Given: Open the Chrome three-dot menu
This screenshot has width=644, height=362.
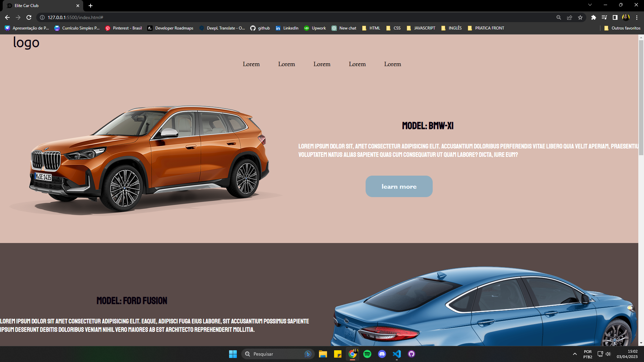Looking at the screenshot, I should (x=637, y=17).
